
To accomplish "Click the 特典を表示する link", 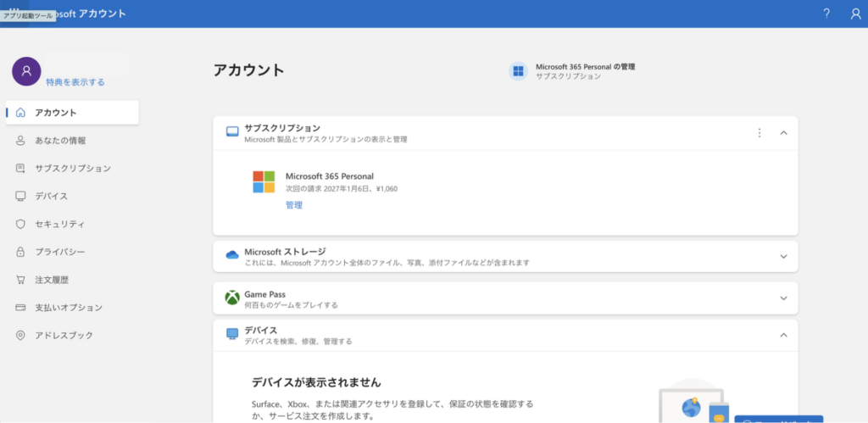I will pyautogui.click(x=75, y=82).
